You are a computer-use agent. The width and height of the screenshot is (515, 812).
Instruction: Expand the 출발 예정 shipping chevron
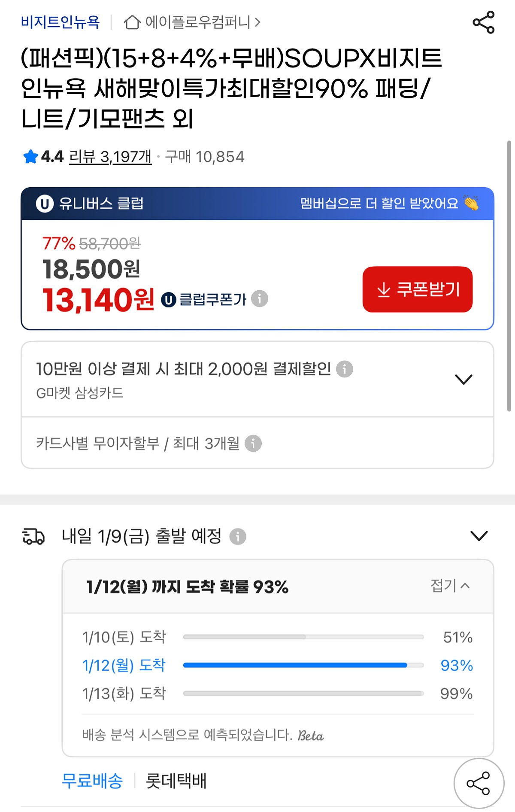[479, 536]
